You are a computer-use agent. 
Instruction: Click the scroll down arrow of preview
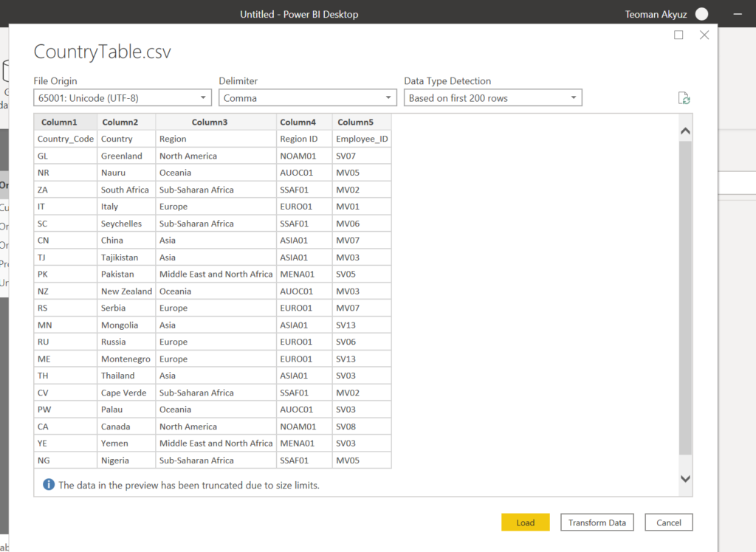pos(684,479)
